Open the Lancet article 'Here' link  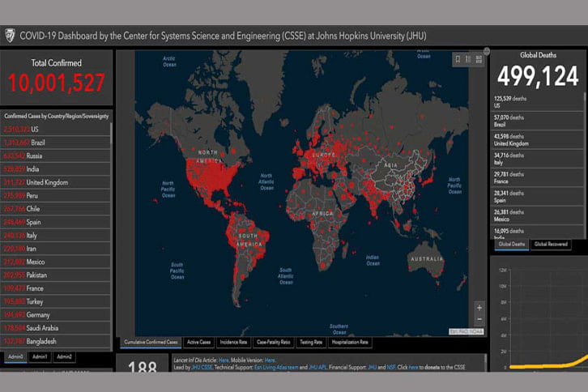224,360
